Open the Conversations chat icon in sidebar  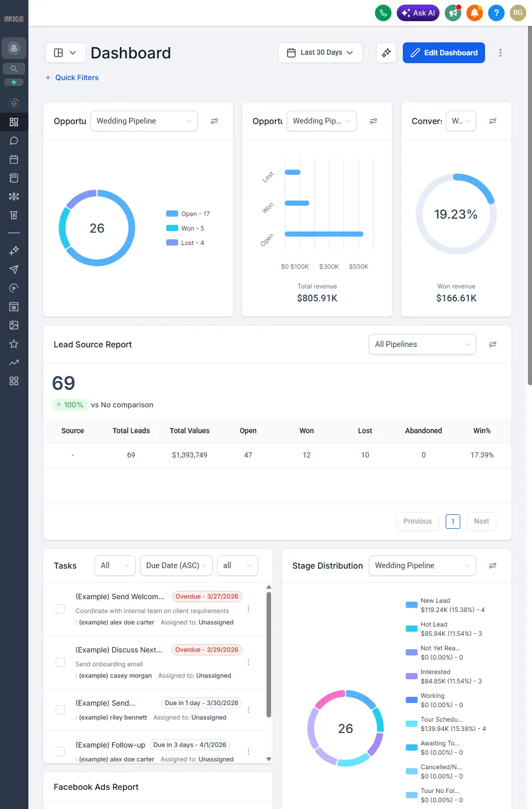coord(13,140)
